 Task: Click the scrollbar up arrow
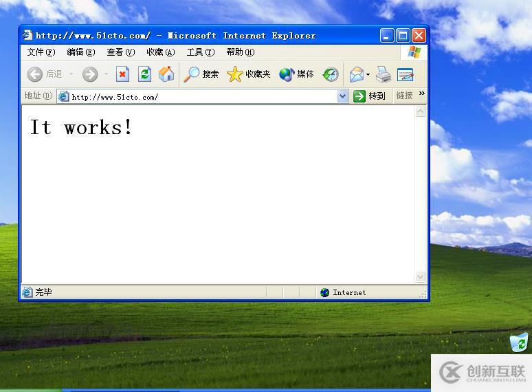[x=421, y=111]
